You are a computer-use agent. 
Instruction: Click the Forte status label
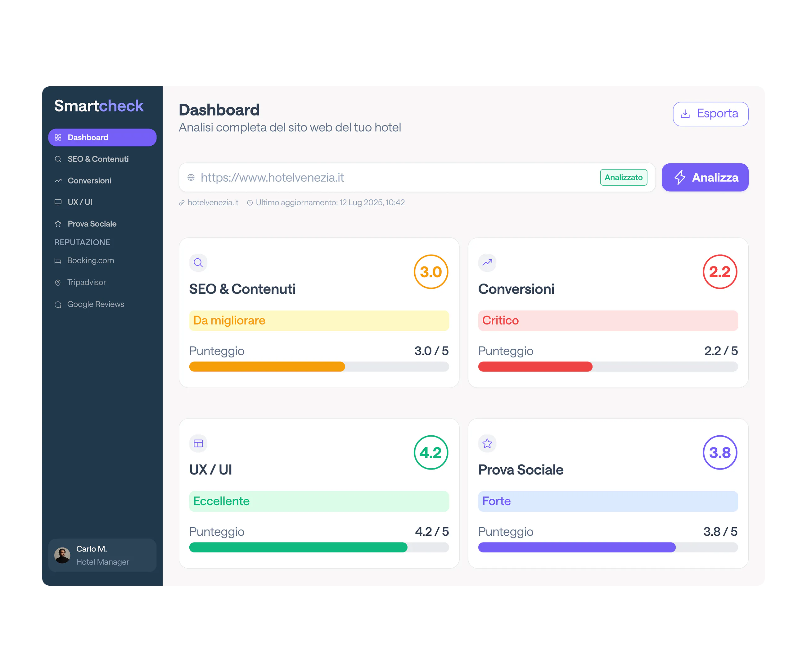click(x=608, y=501)
